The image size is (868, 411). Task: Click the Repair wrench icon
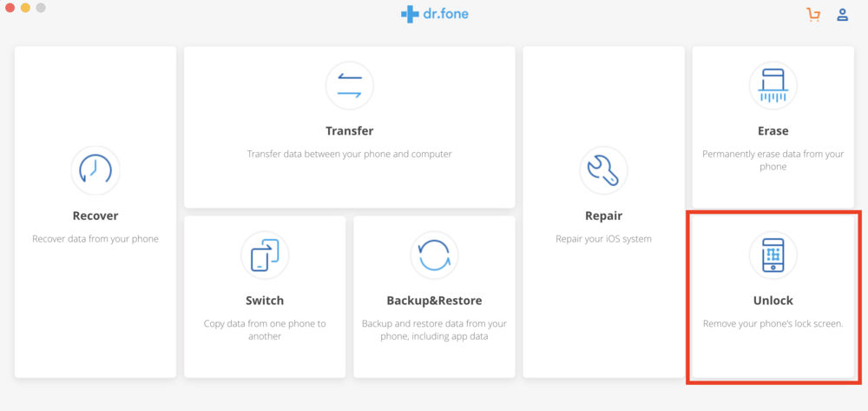point(603,170)
